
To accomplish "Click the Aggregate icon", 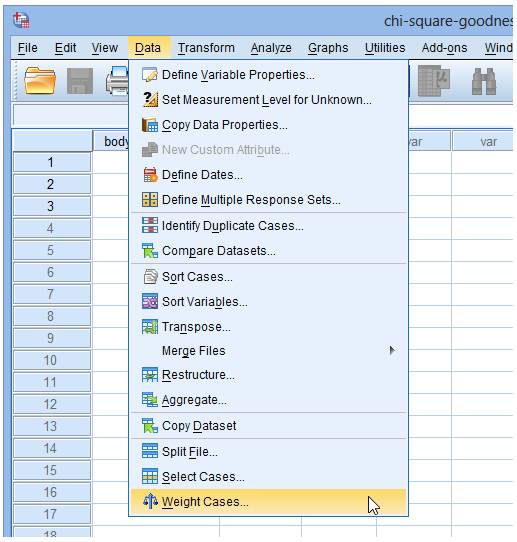I will (x=150, y=400).
